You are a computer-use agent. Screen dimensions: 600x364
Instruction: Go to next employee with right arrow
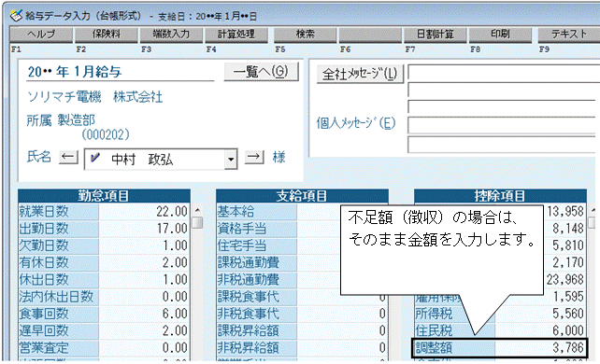point(254,157)
